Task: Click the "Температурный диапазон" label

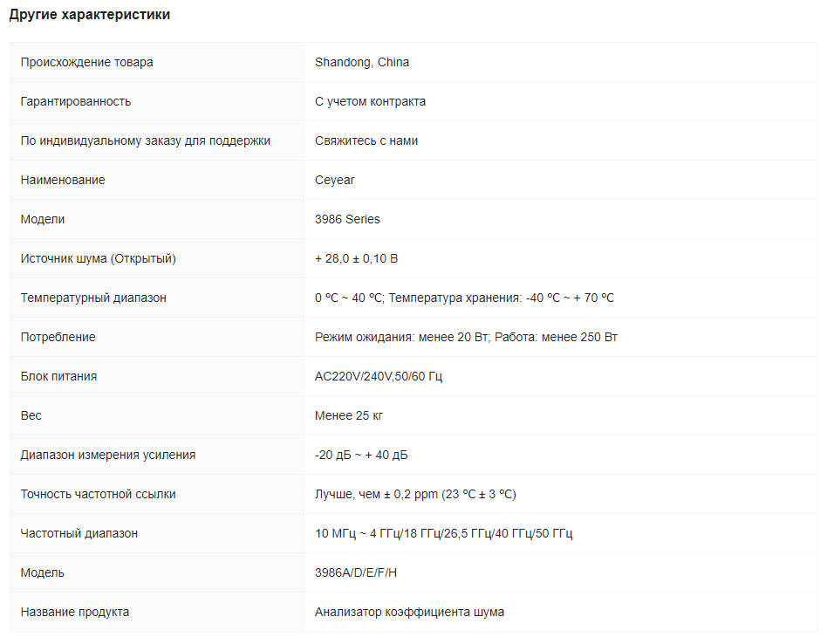Action: 93,298
